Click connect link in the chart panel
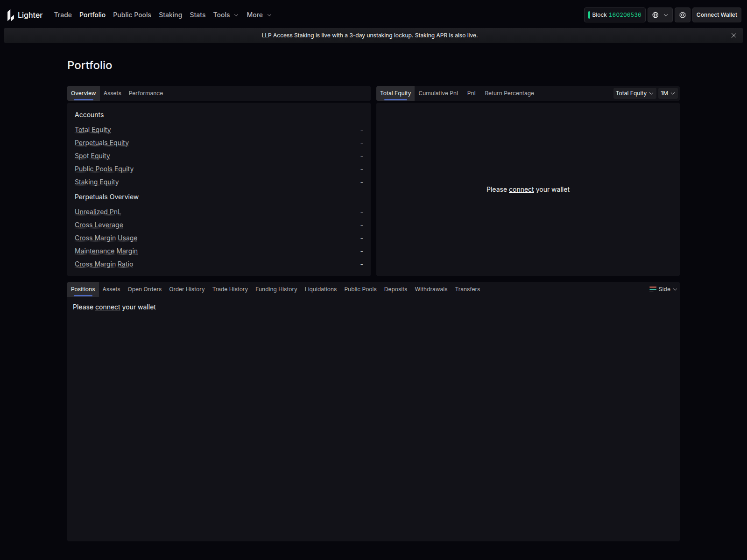Screen dimensions: 747x560 coord(521,189)
